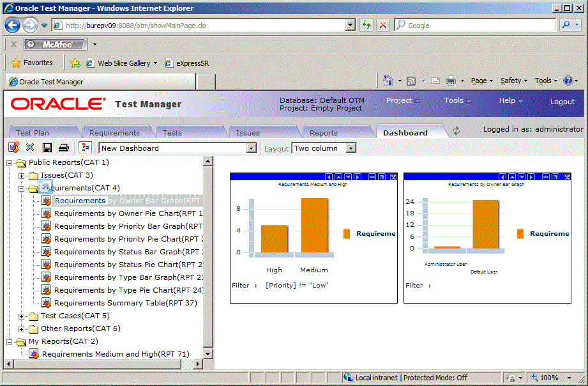Print the dashboard using the printer icon
588x386 pixels.
click(64, 148)
